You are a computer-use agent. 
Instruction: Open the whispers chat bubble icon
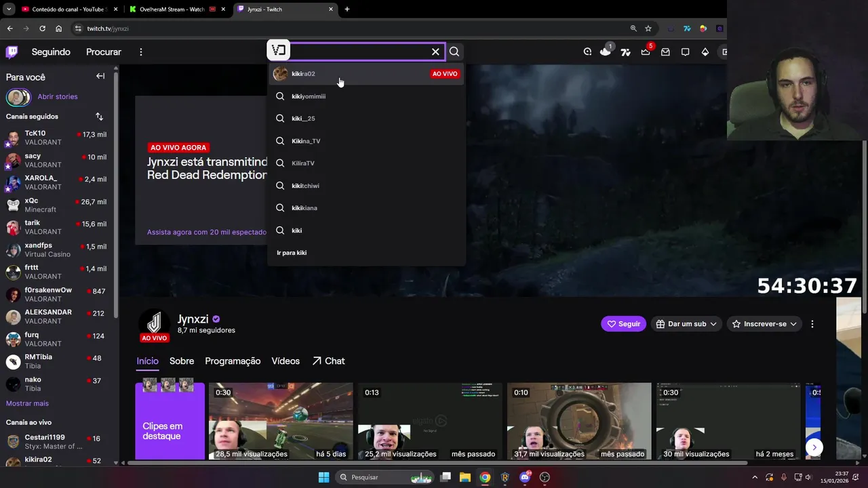[x=685, y=52]
